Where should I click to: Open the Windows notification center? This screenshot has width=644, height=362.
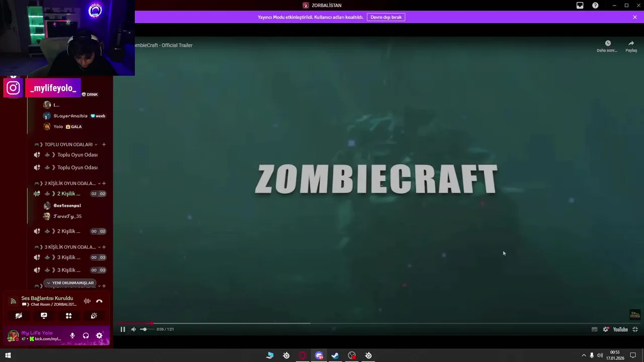click(633, 355)
